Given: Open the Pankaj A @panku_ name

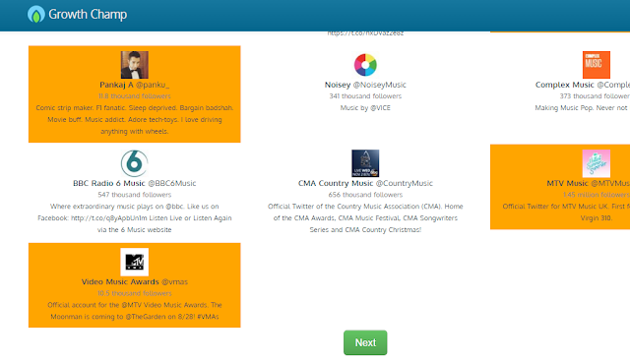Looking at the screenshot, I should [135, 85].
